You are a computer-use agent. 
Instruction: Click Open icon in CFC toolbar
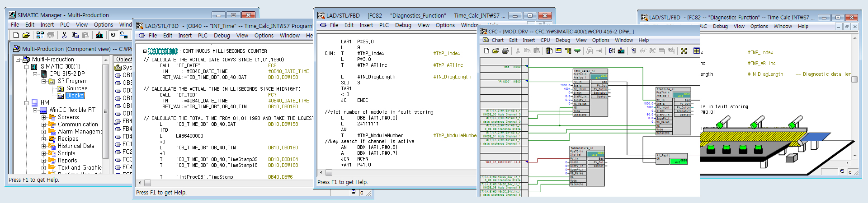point(495,51)
